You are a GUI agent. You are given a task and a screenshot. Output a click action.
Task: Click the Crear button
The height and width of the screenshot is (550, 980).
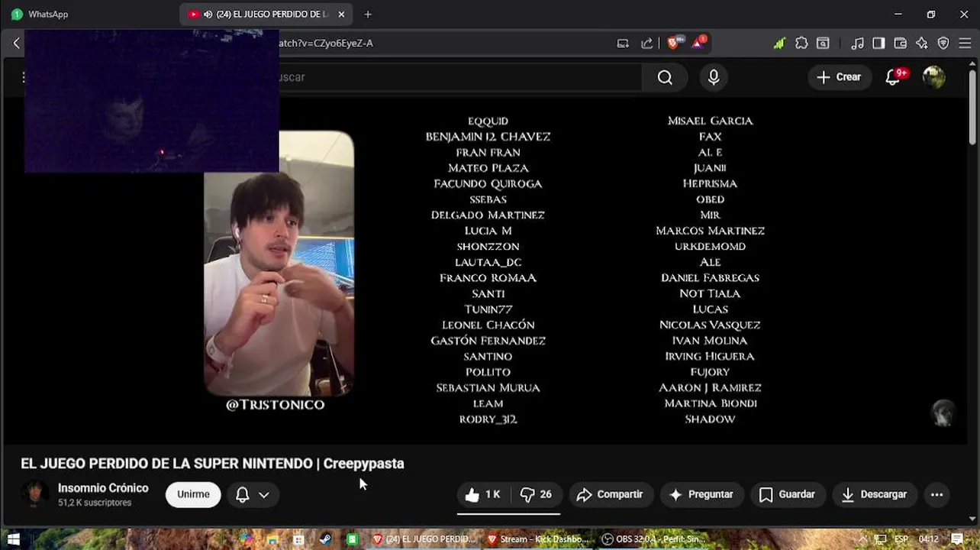click(x=840, y=77)
